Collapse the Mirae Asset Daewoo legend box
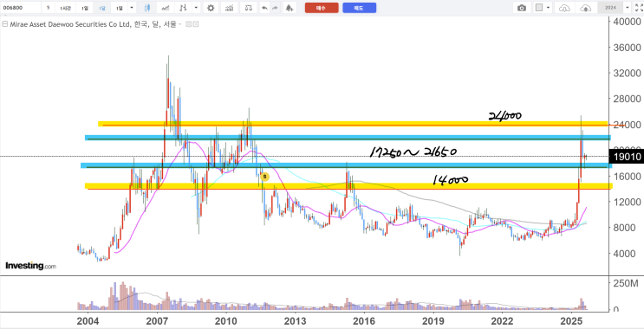 pyautogui.click(x=4, y=24)
